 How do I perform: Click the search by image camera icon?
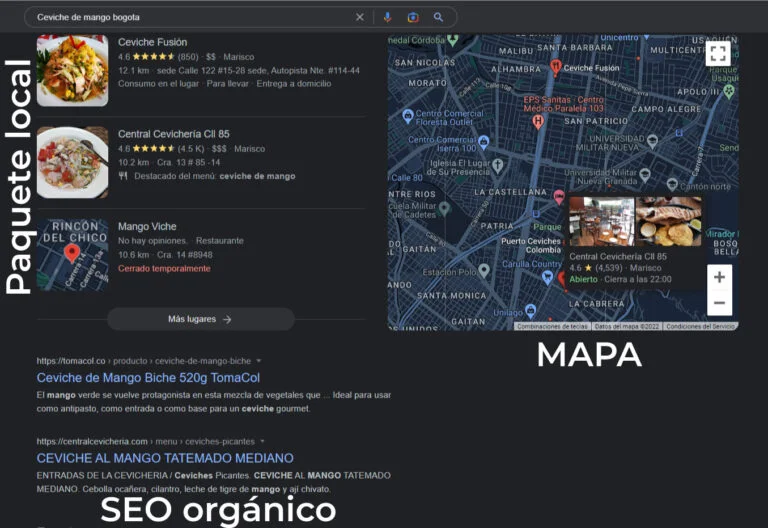pos(413,17)
